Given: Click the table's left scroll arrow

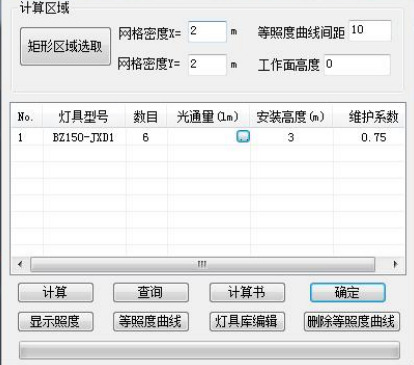Looking at the screenshot, I should coord(21,264).
